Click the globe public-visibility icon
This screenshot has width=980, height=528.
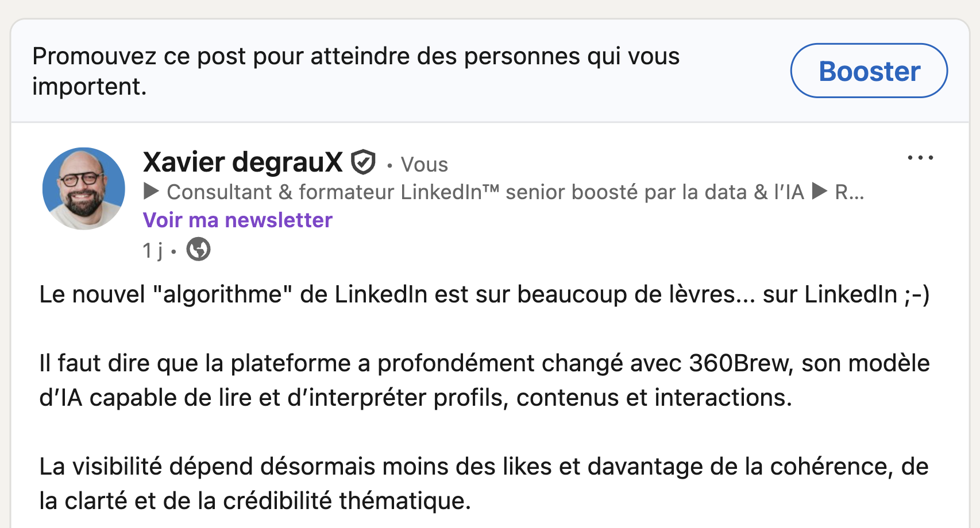click(199, 250)
